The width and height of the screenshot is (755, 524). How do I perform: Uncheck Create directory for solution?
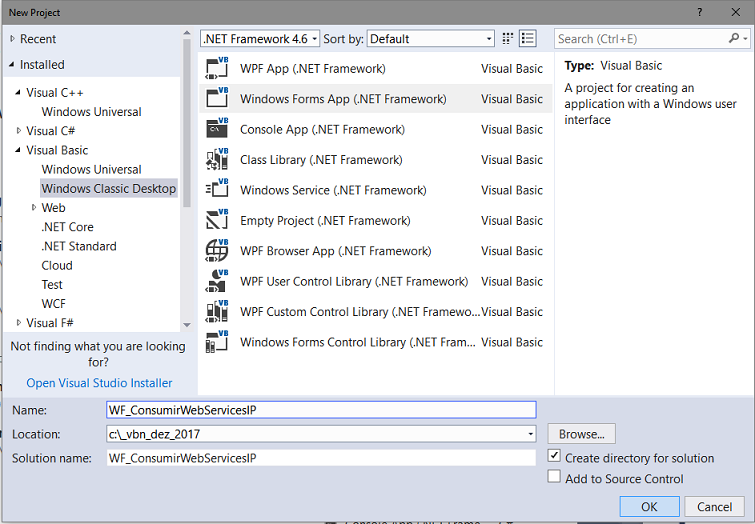click(555, 457)
